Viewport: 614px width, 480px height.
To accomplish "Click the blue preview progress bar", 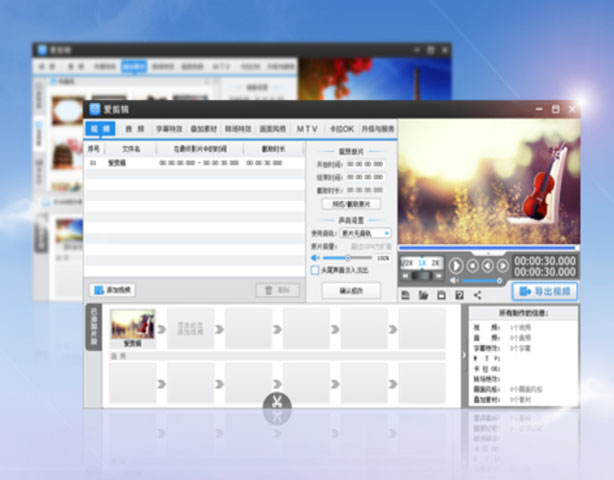I will 487,248.
